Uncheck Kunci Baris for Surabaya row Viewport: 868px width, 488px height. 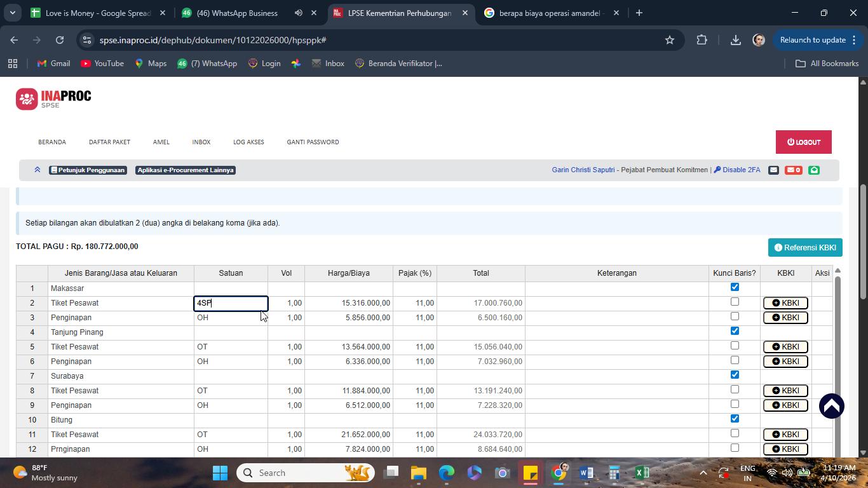point(735,375)
